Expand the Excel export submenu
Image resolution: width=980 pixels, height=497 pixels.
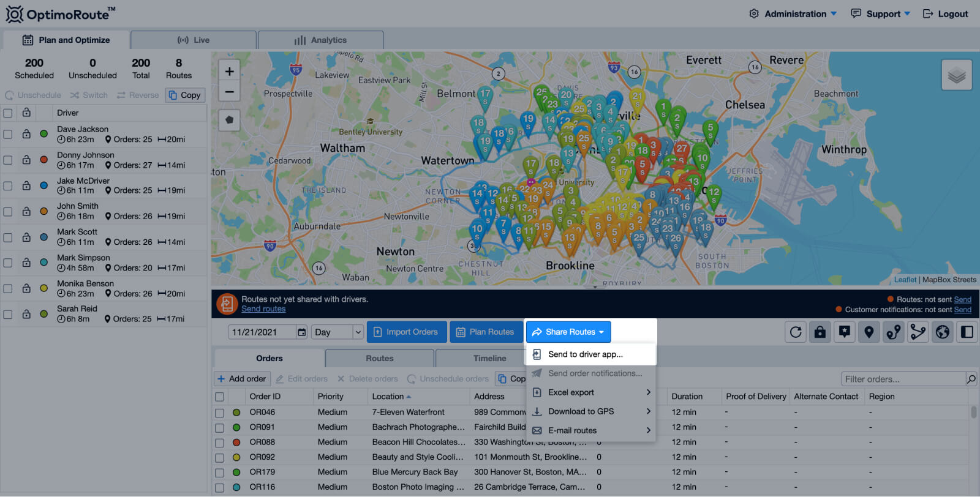590,392
